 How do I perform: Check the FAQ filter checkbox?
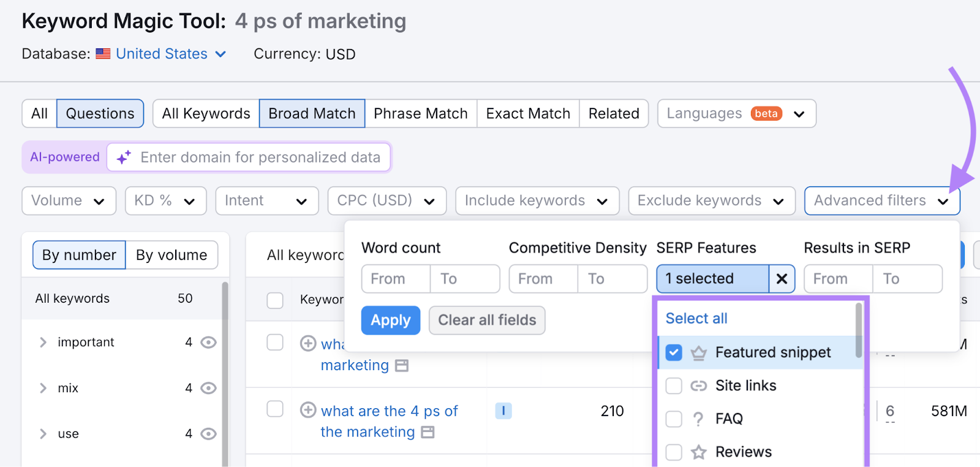click(x=674, y=419)
